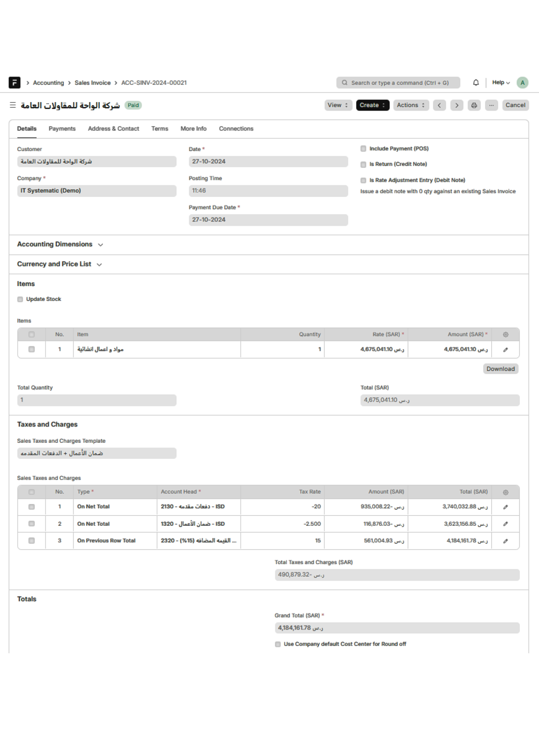Expand Currency and Price List section
This screenshot has width=539, height=756.
coord(59,264)
